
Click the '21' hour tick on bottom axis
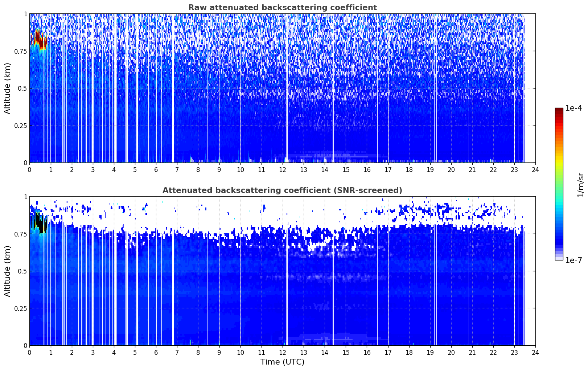(x=472, y=352)
